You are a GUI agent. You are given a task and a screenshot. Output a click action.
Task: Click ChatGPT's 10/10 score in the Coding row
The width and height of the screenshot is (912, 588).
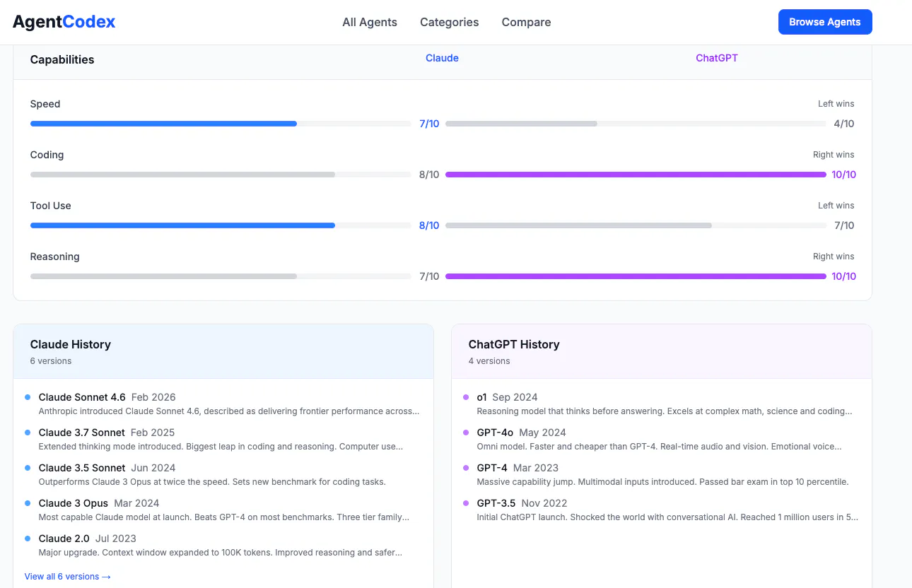pyautogui.click(x=844, y=175)
